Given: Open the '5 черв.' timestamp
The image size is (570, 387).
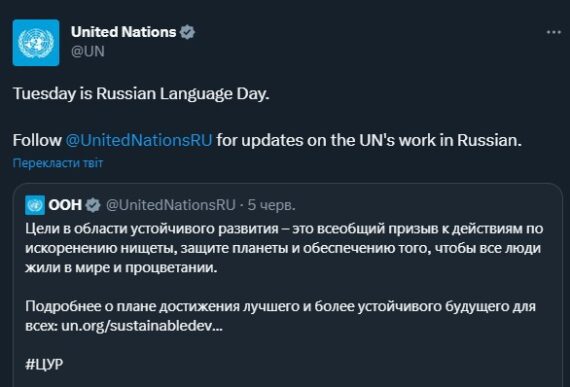Looking at the screenshot, I should pyautogui.click(x=272, y=205).
